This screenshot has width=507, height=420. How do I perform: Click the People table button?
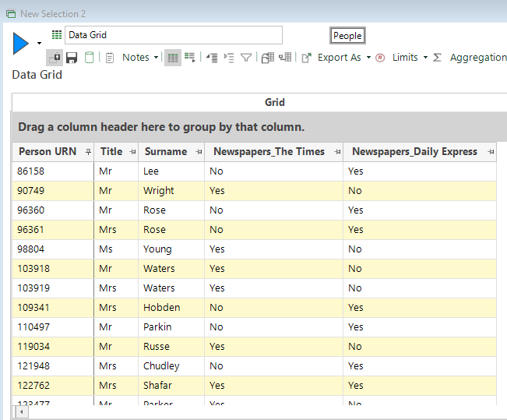click(347, 35)
